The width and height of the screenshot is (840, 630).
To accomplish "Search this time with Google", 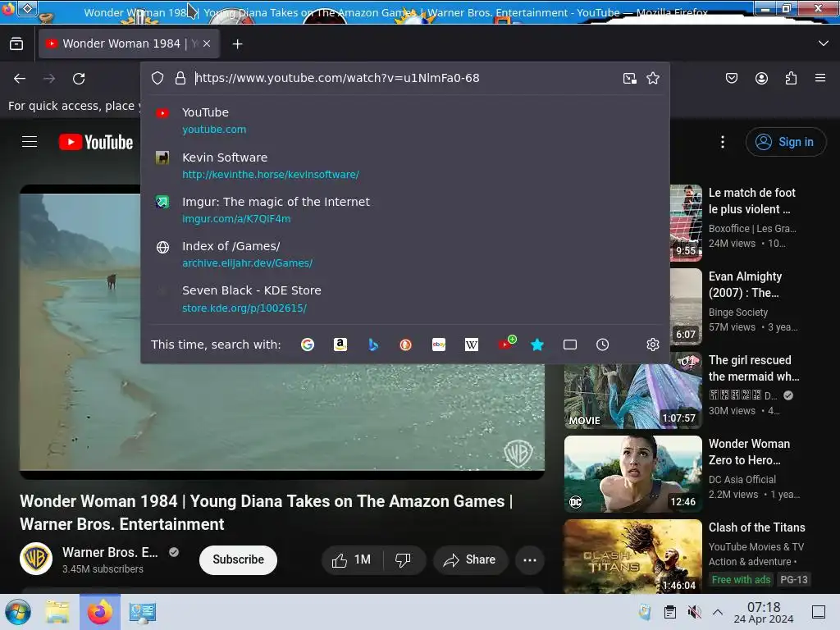I will point(308,345).
